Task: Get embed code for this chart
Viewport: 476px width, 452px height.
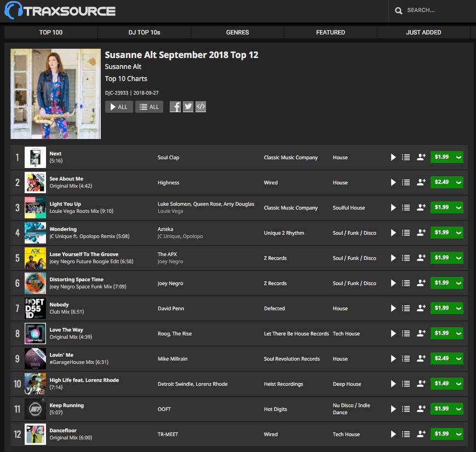Action: [x=200, y=107]
